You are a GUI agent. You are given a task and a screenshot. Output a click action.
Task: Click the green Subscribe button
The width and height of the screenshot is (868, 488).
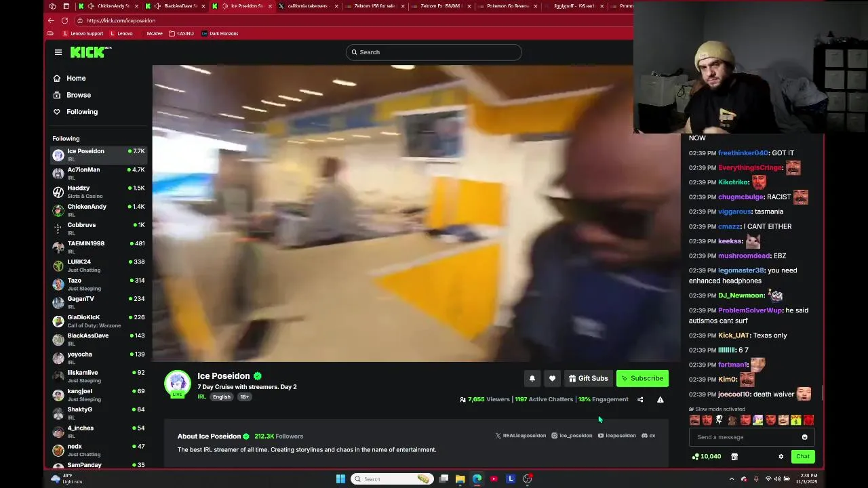(642, 378)
